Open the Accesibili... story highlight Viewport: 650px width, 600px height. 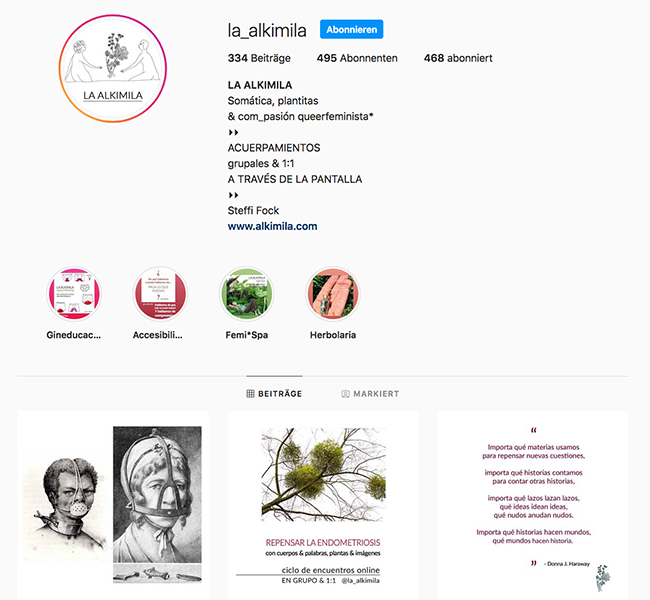[x=160, y=294]
